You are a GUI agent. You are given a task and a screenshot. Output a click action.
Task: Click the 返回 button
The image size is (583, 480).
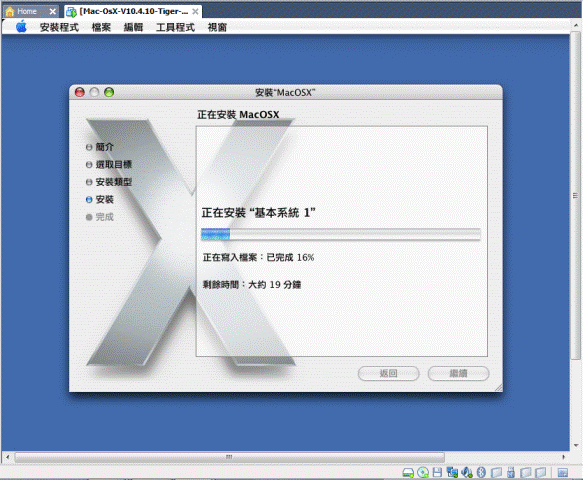point(389,373)
